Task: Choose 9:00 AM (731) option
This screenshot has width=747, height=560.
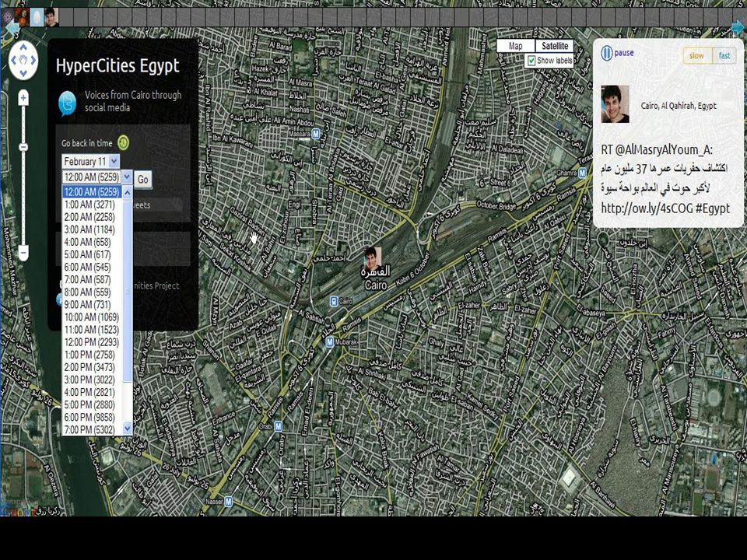Action: coord(92,305)
